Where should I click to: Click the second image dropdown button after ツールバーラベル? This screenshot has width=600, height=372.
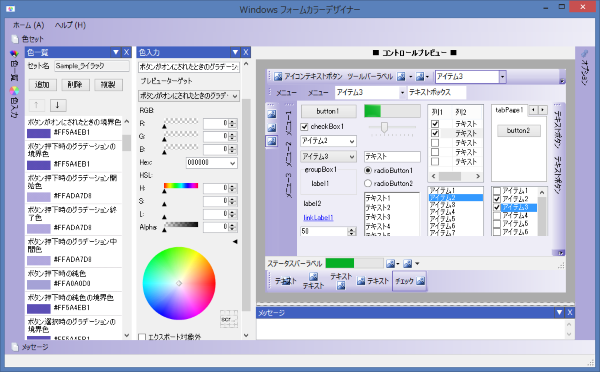click(x=422, y=77)
